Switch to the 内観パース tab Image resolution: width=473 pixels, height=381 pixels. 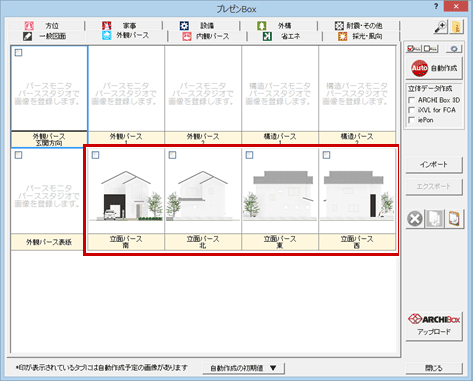click(207, 36)
